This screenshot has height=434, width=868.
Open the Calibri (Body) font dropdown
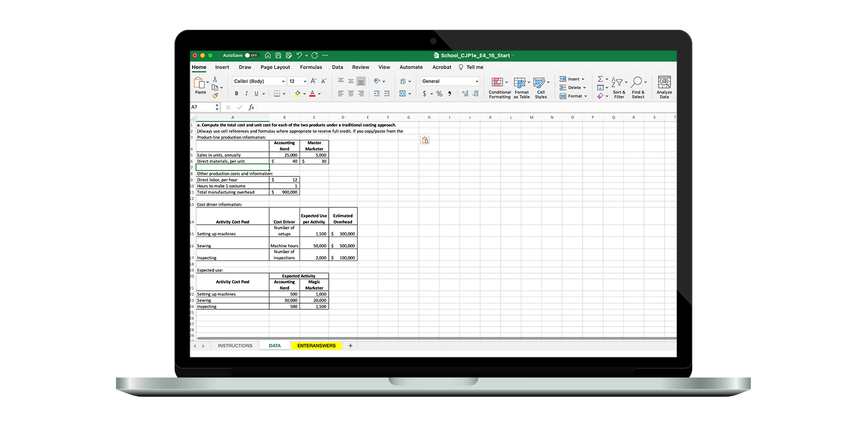[283, 81]
